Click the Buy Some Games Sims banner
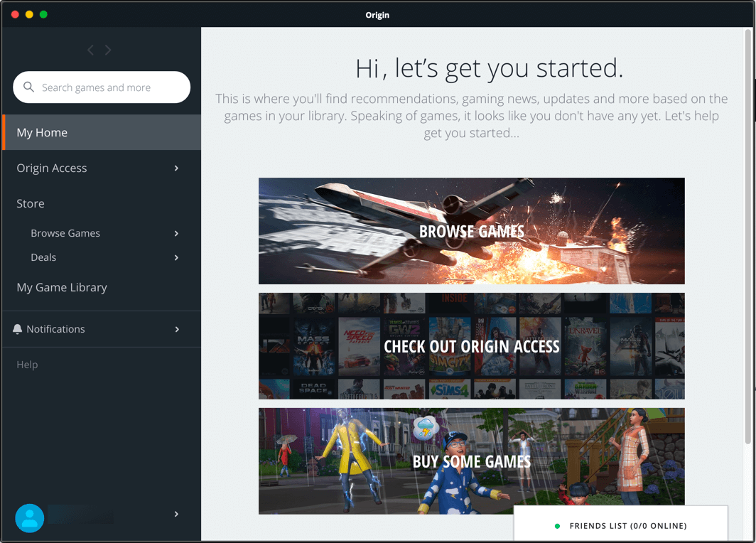 coord(472,461)
